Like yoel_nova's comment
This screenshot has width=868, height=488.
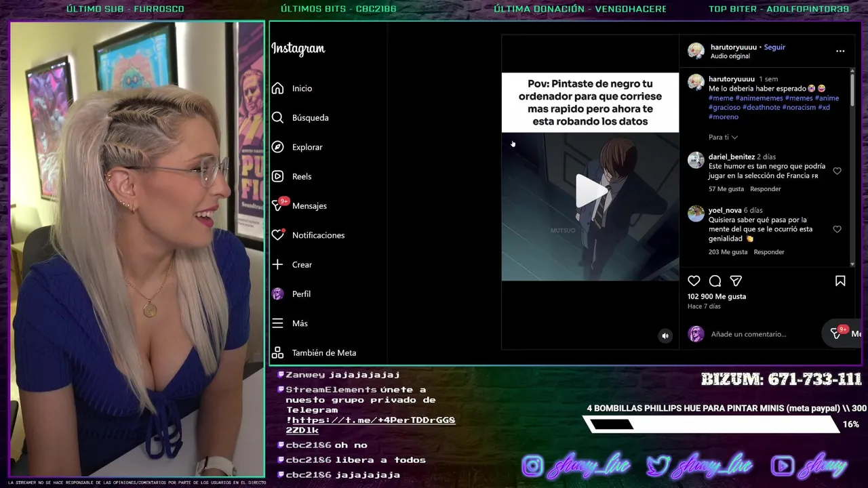pos(837,229)
